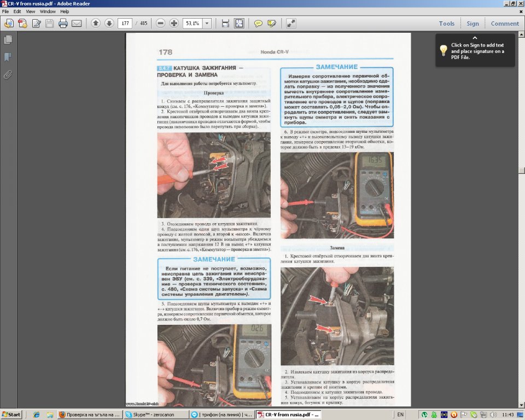Screen dimensions: 525x420
Task: Show the Page Thumbnails panel icon
Action: [x=8, y=40]
